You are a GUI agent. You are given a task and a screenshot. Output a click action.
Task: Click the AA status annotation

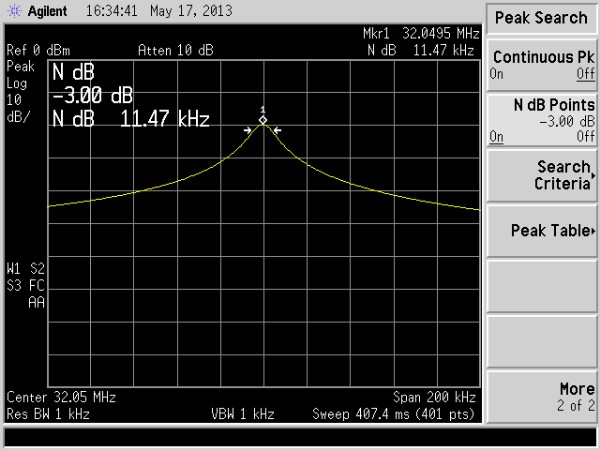coord(36,303)
